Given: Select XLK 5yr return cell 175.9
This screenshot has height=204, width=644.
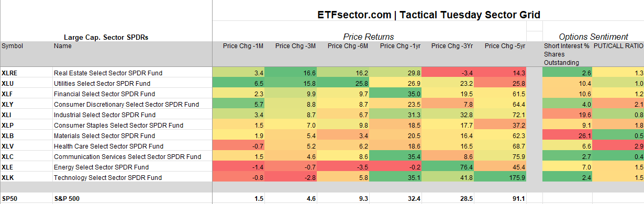Looking at the screenshot, I should tap(500, 177).
